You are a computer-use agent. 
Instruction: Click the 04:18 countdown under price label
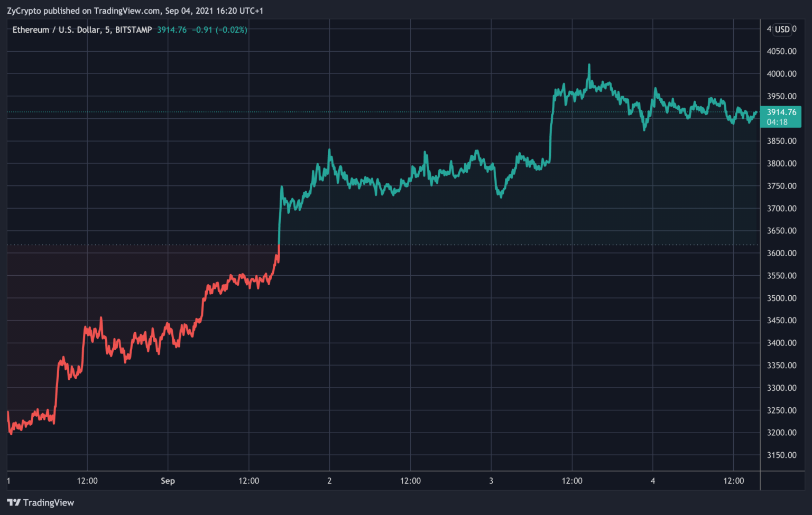point(777,122)
